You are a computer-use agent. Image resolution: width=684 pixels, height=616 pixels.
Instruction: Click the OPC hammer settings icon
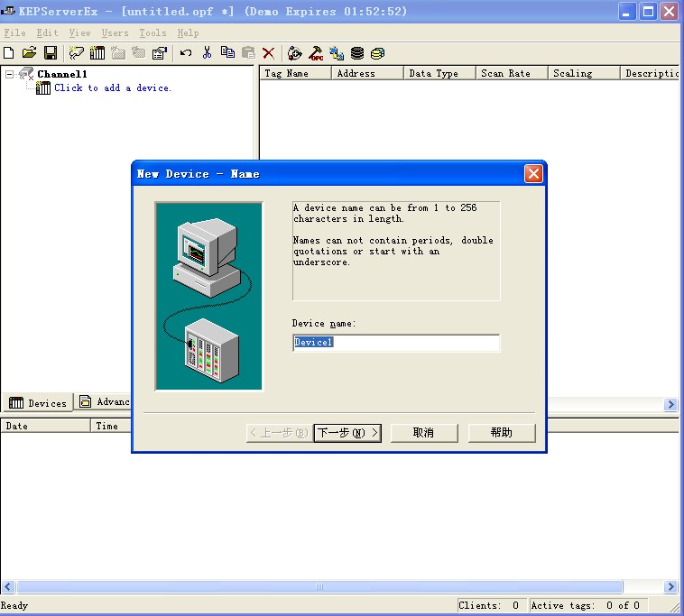[316, 53]
